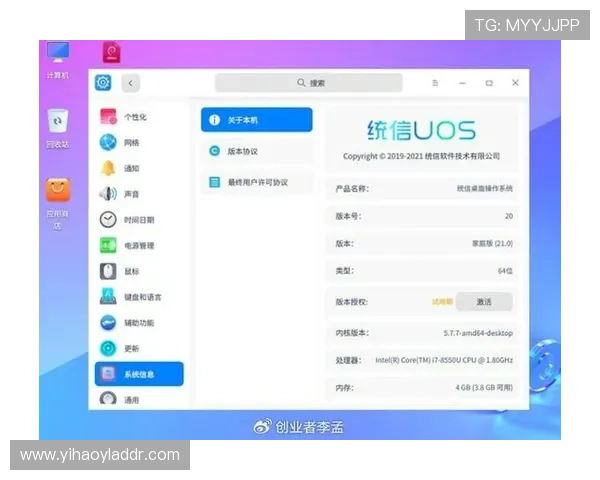Viewport: 600px width, 480px height.
Task: Click memory value 4 GB (3.8 GB 可用)
Action: coord(484,387)
